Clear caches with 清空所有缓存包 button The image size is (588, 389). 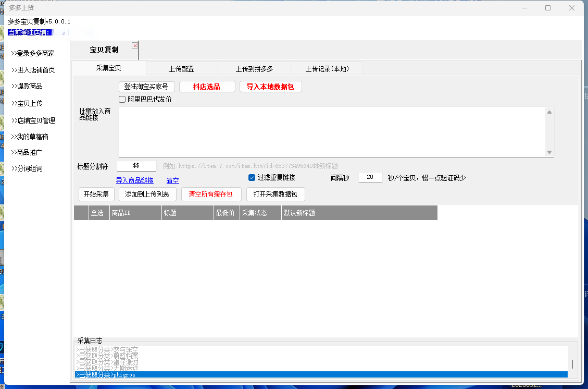click(211, 194)
